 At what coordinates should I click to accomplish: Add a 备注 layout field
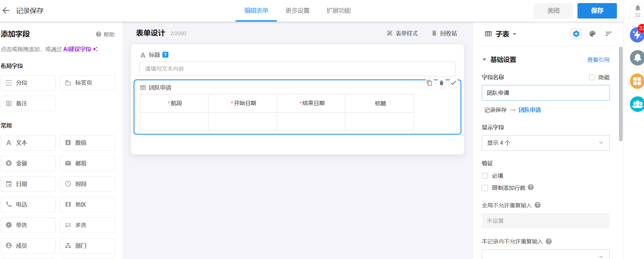tap(28, 103)
